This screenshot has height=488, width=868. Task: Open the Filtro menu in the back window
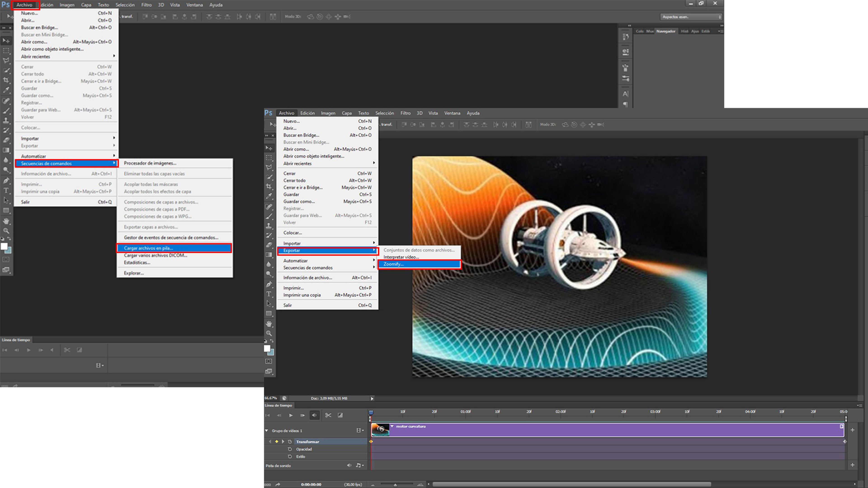coord(146,5)
